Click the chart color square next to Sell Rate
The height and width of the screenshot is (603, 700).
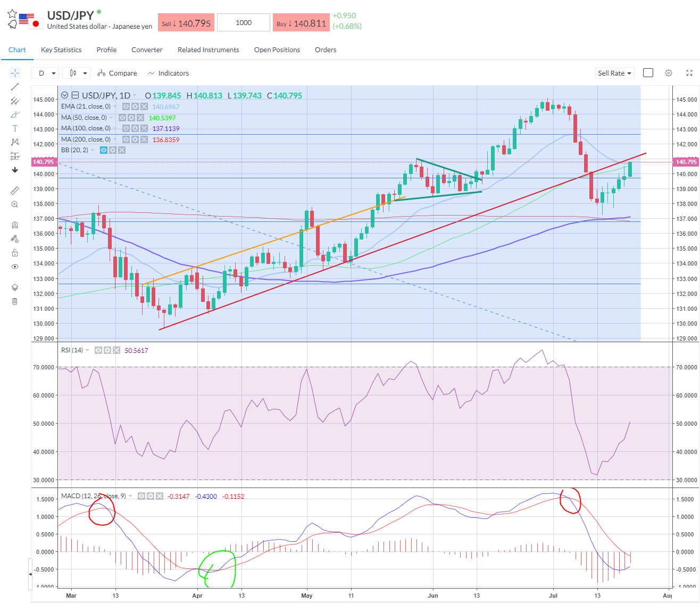pos(648,73)
